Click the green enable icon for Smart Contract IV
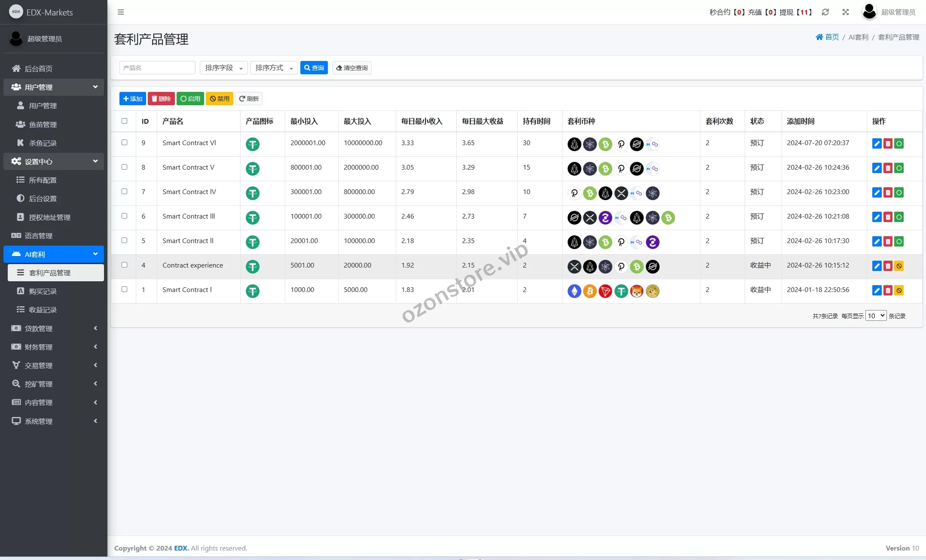This screenshot has width=926, height=560. (899, 192)
